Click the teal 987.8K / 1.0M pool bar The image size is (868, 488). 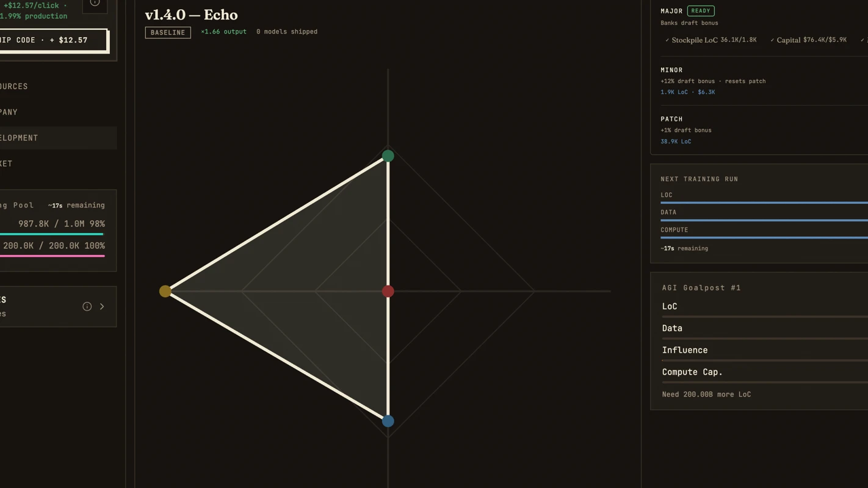pyautogui.click(x=52, y=234)
